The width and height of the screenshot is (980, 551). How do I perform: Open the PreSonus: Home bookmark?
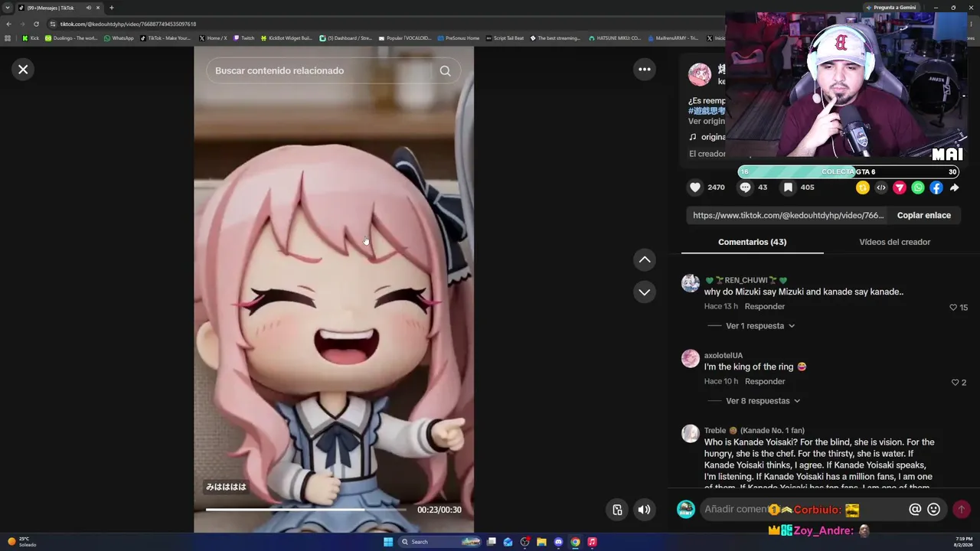(458, 38)
